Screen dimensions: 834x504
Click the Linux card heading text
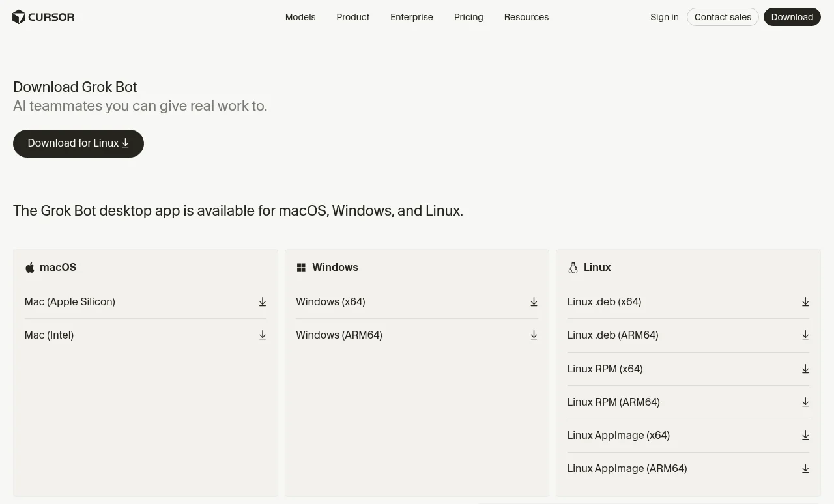(x=597, y=268)
